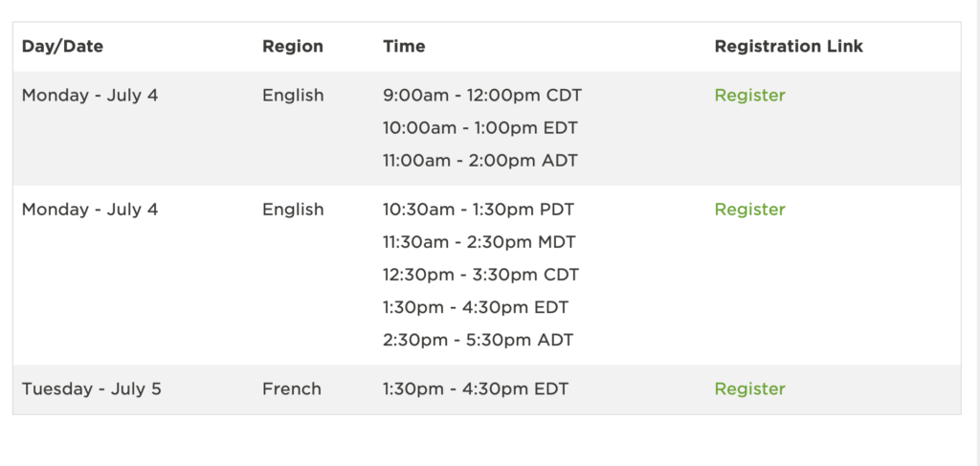The width and height of the screenshot is (980, 466).
Task: Open Register link for Tuesday French session
Action: (x=749, y=389)
